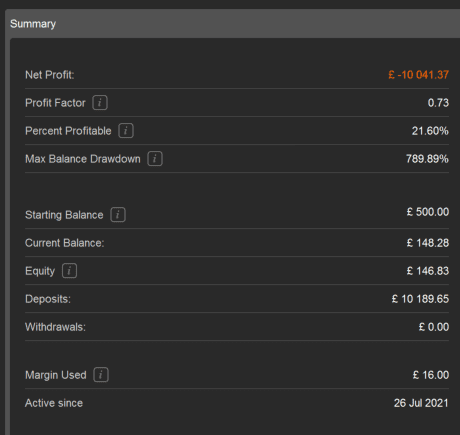This screenshot has height=435, width=460.
Task: Select the Summary panel header
Action: [x=232, y=24]
